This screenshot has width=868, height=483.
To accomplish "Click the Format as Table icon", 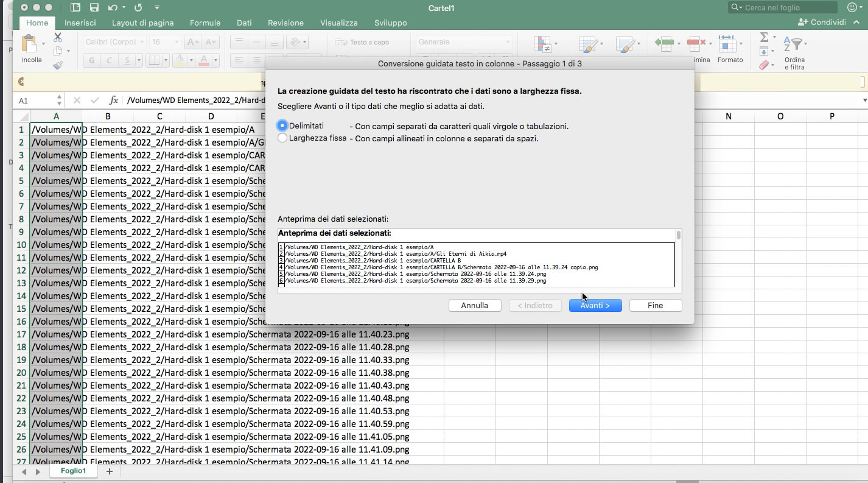I will (x=587, y=44).
